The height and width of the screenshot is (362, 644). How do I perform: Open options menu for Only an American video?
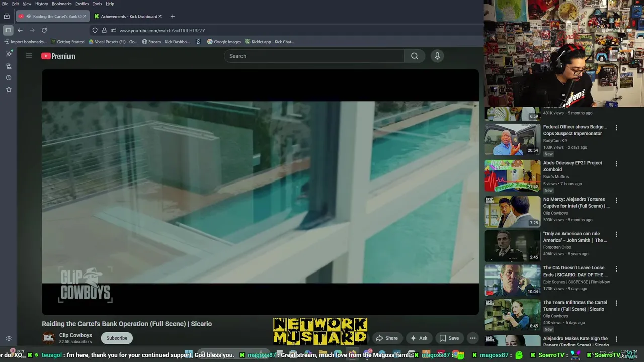pos(616,234)
